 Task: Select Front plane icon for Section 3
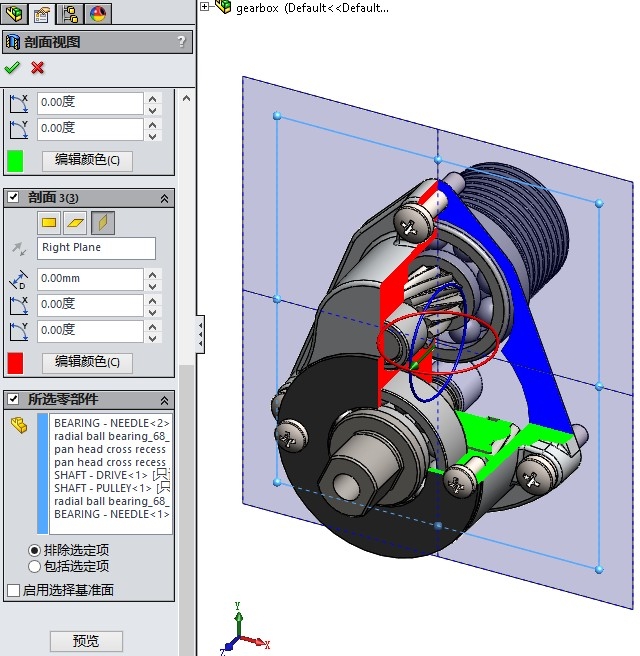(49, 222)
